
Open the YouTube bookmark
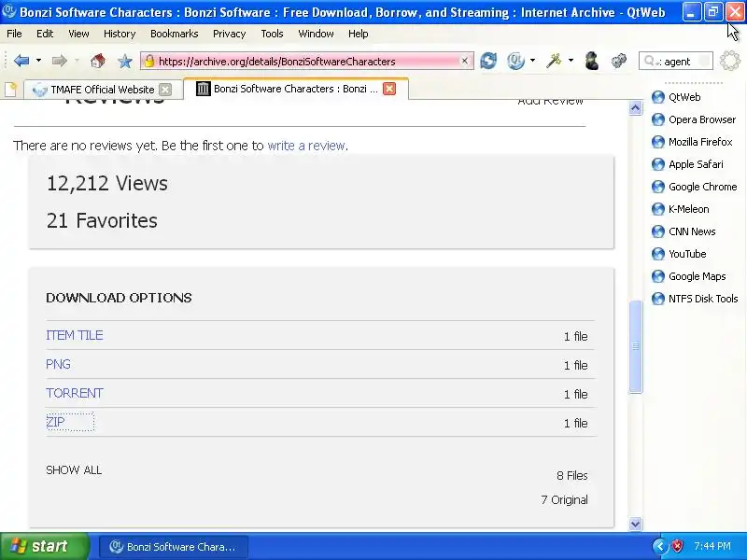point(679,254)
